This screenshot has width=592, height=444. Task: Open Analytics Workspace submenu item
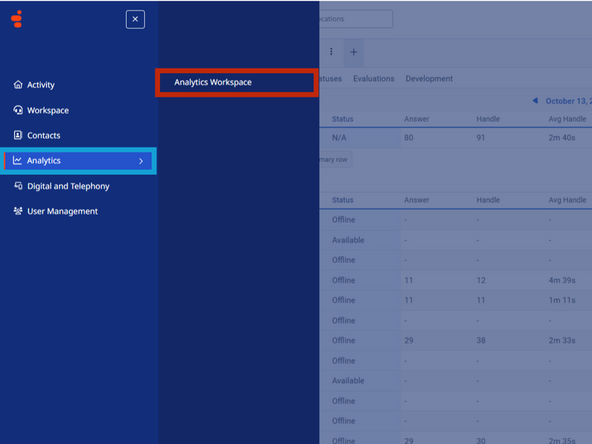coord(237,82)
